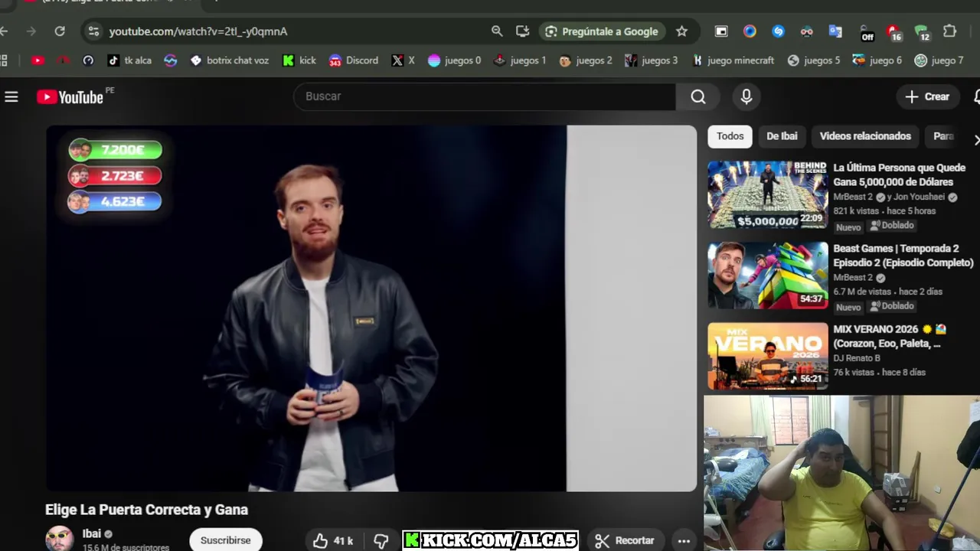
Task: Open the Extensions puzzle-piece menu
Action: point(950,31)
